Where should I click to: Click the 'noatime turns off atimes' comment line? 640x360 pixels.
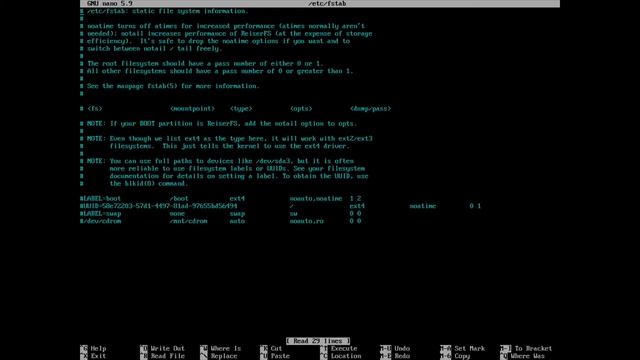(x=222, y=26)
